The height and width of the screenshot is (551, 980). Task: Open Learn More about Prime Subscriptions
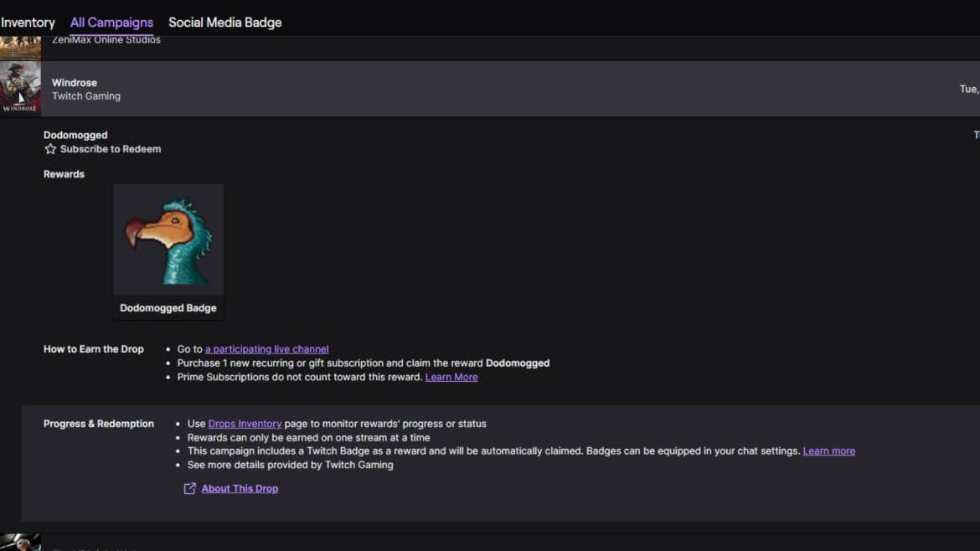(x=451, y=378)
